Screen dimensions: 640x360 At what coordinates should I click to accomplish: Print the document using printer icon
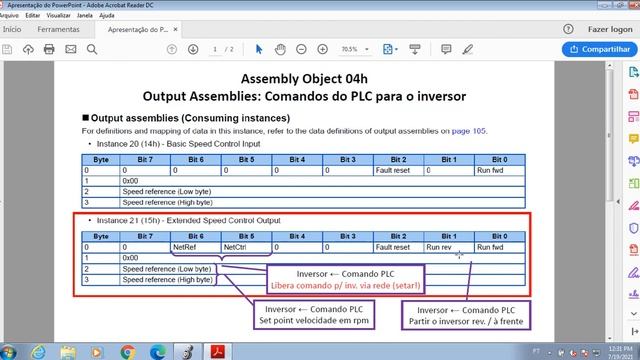point(49,49)
